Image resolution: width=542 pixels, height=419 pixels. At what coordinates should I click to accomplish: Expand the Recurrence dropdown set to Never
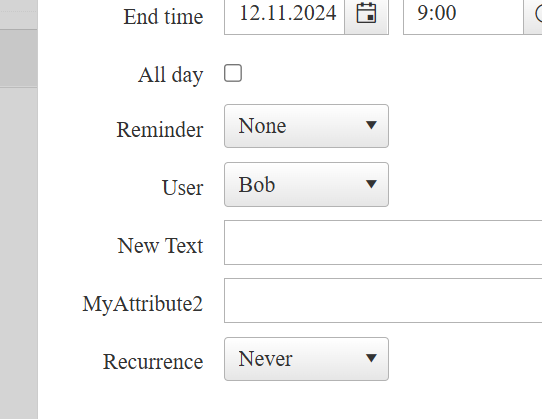pyautogui.click(x=306, y=359)
